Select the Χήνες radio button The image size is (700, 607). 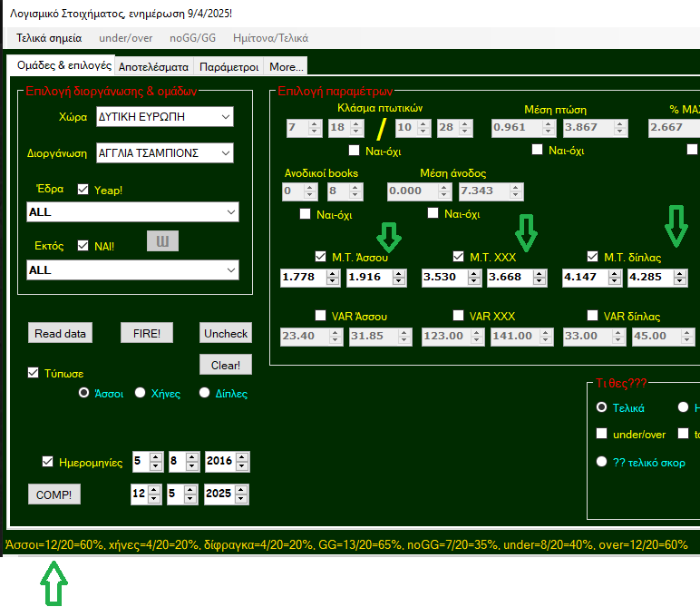tap(141, 393)
